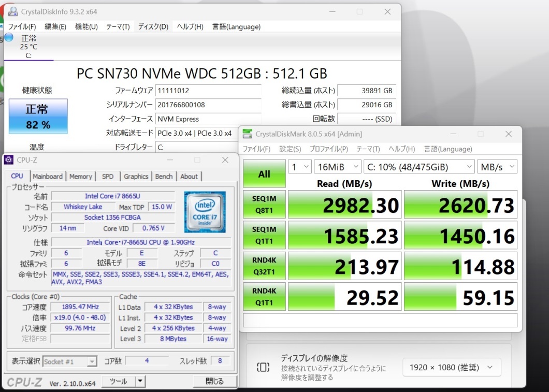
Task: Run all benchmarks with All button
Action: [264, 174]
